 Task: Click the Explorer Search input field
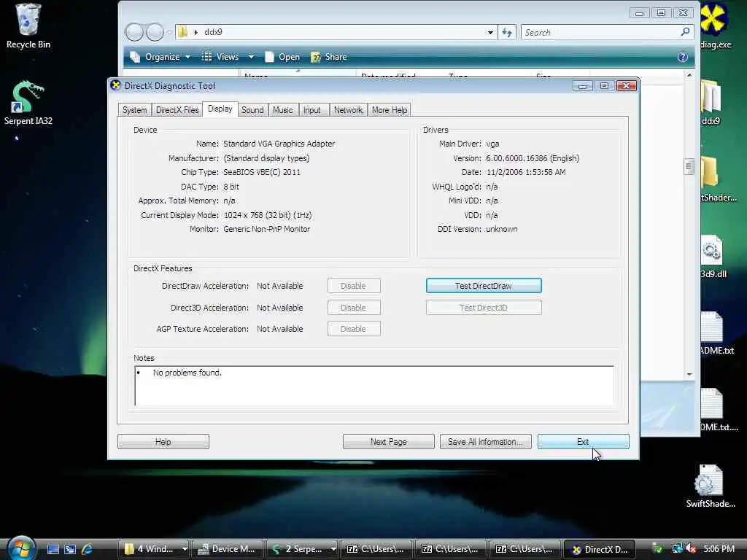click(x=600, y=32)
